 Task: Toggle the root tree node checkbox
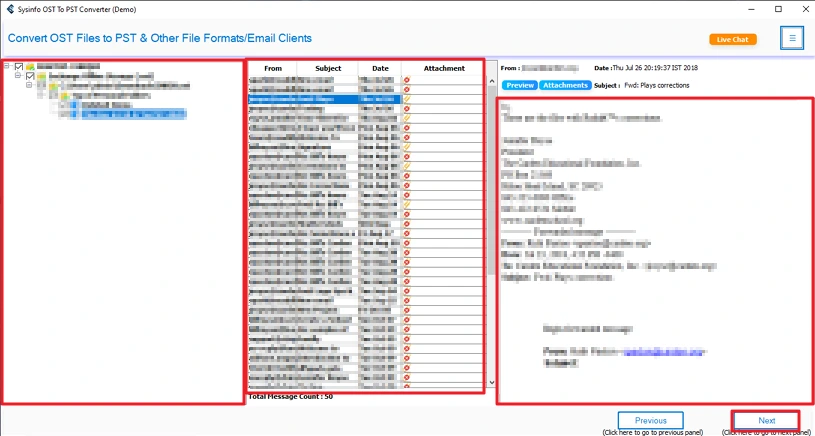(19, 67)
